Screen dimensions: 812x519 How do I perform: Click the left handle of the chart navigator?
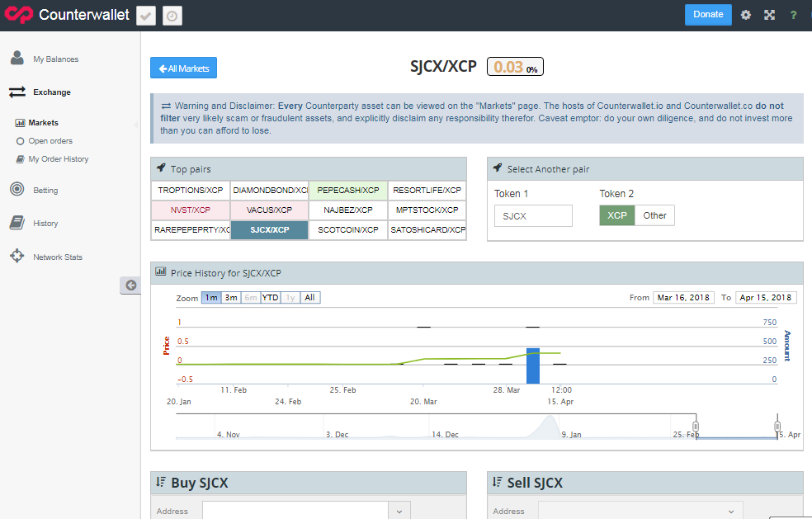click(696, 427)
